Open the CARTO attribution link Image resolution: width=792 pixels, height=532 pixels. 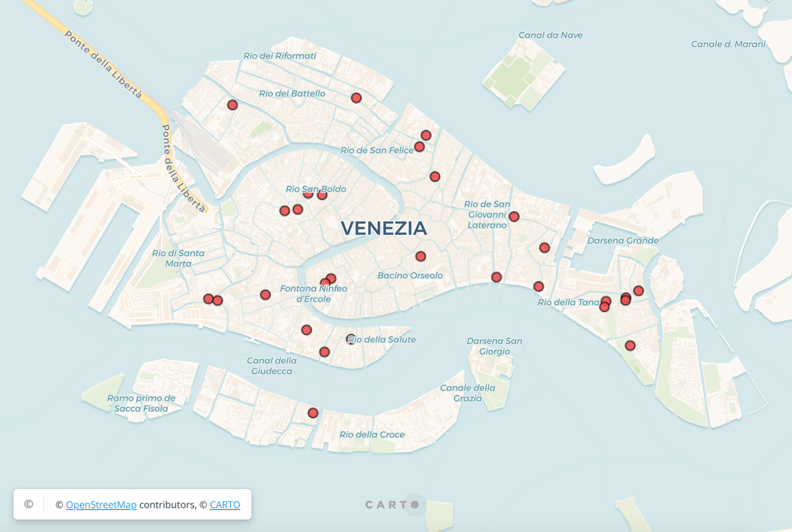[x=225, y=505]
